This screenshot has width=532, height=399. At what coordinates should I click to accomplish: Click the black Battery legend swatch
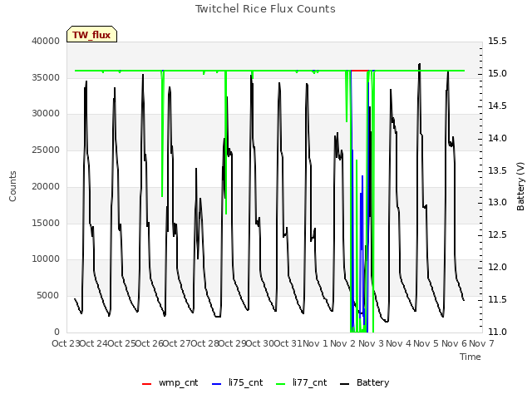344,384
